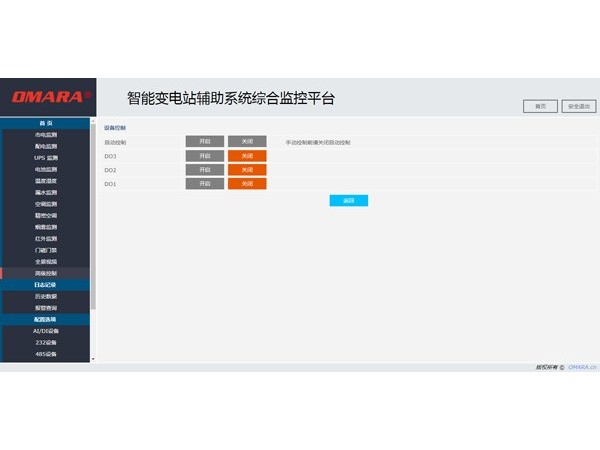Open AI/DI设备 configuration item

point(46,330)
